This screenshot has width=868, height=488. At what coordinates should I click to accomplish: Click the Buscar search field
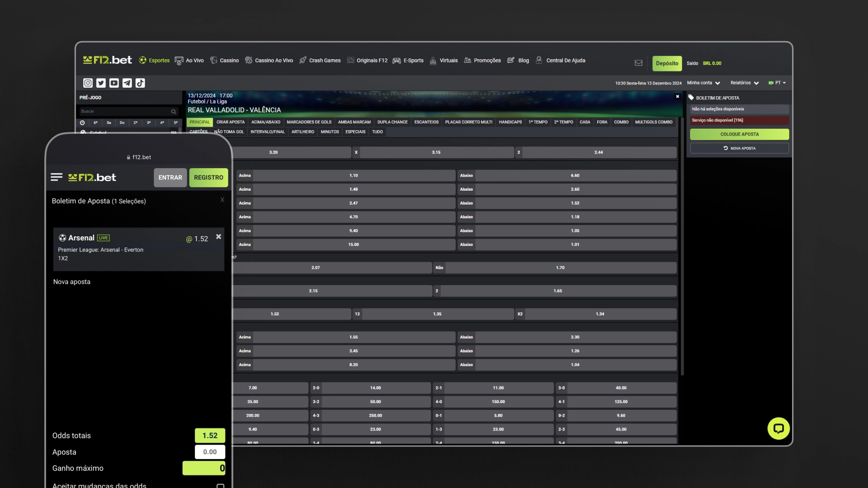(128, 112)
